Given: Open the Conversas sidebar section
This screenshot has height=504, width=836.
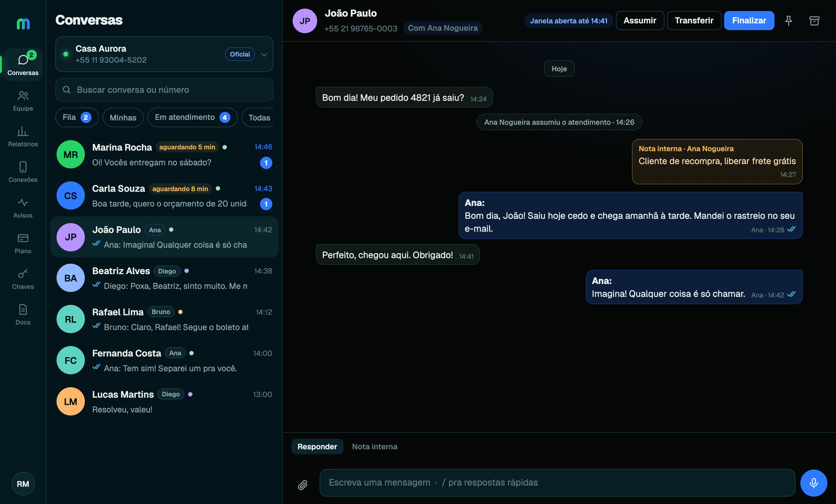Looking at the screenshot, I should (23, 64).
